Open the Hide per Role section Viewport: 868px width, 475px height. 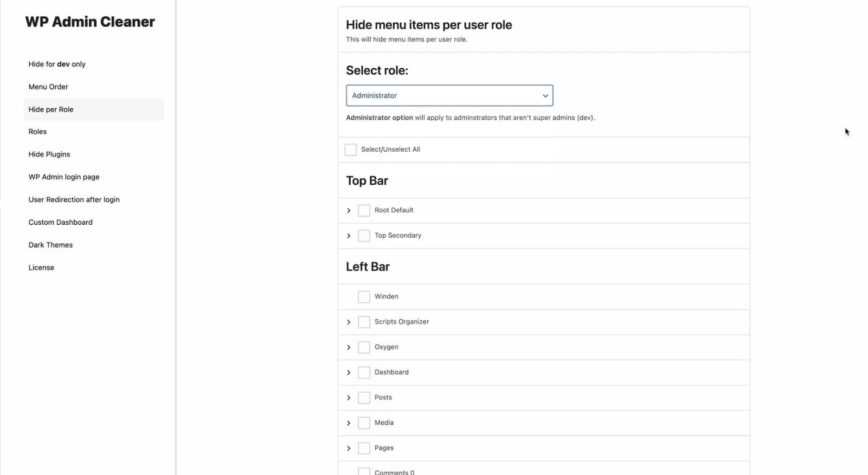tap(50, 109)
